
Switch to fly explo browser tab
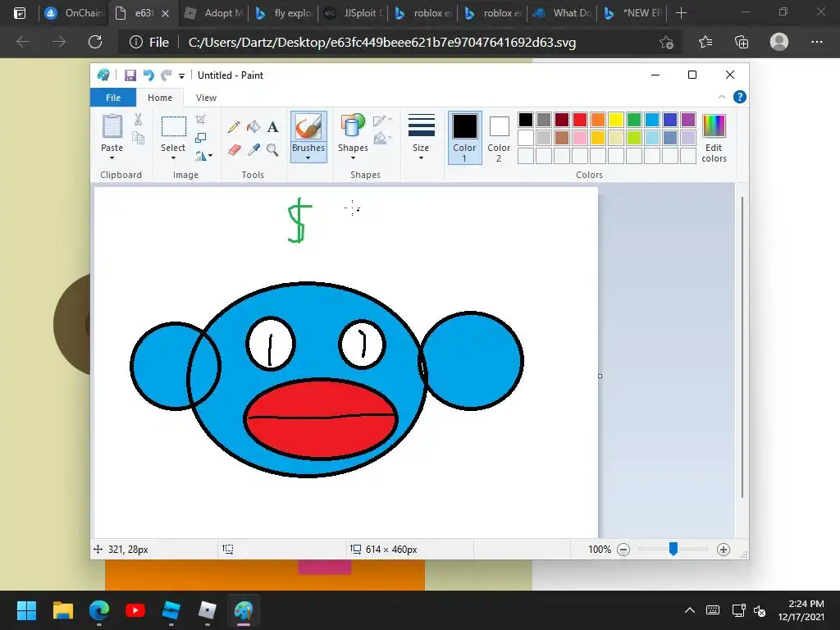click(283, 13)
